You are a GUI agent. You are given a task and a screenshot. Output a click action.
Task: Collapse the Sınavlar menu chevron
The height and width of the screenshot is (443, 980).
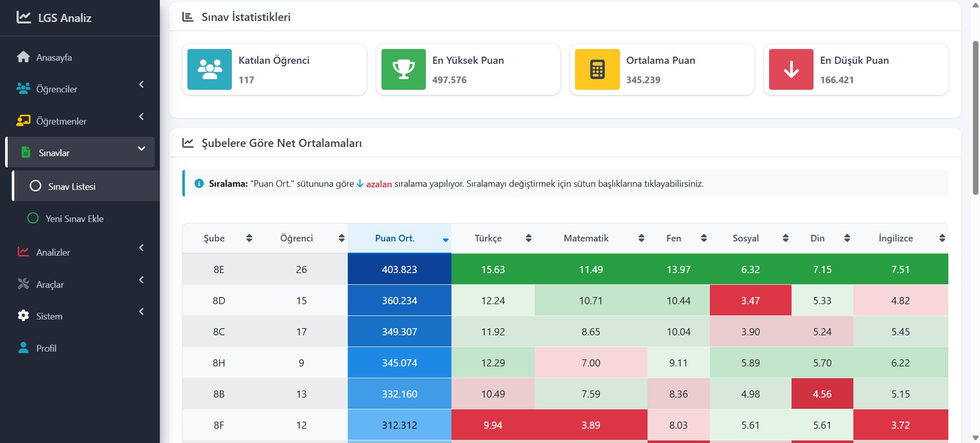coord(141,149)
